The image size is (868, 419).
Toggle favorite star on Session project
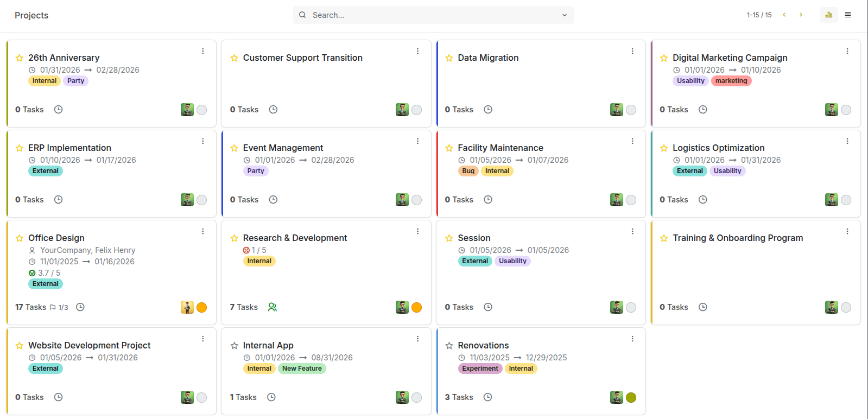point(449,238)
